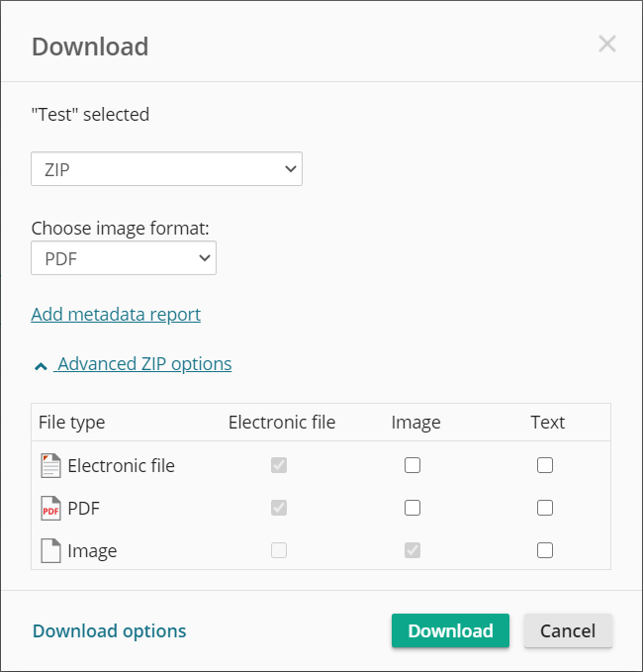Click the blank Image file icon

tap(50, 551)
